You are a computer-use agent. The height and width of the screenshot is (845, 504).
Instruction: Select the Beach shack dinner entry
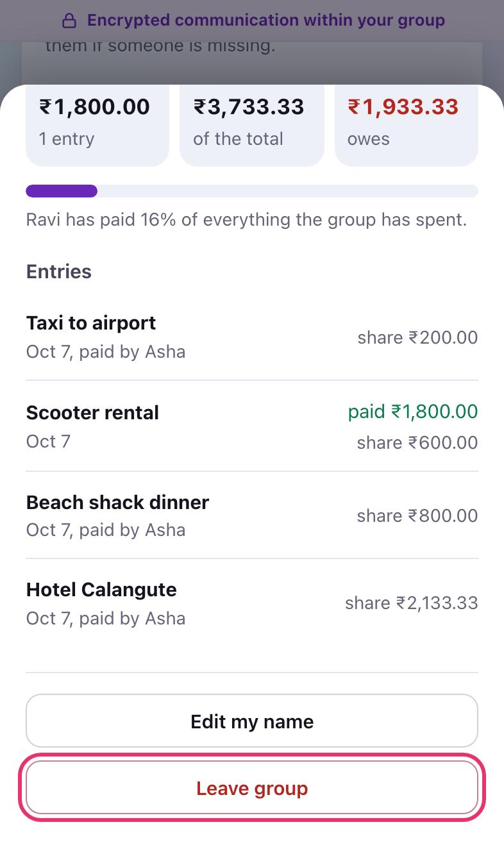point(252,515)
